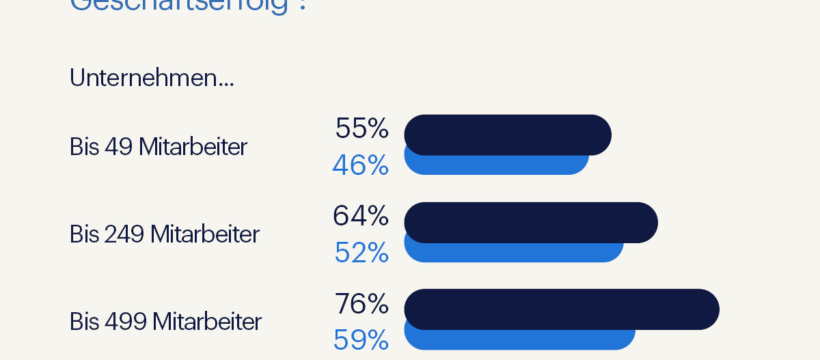Screen dimensions: 820x360
Task: Click the 55% percentage value
Action: 362,128
